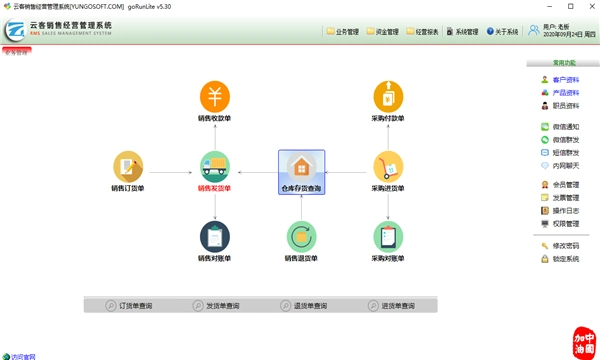Click the 关于系统 help item

[x=502, y=32]
